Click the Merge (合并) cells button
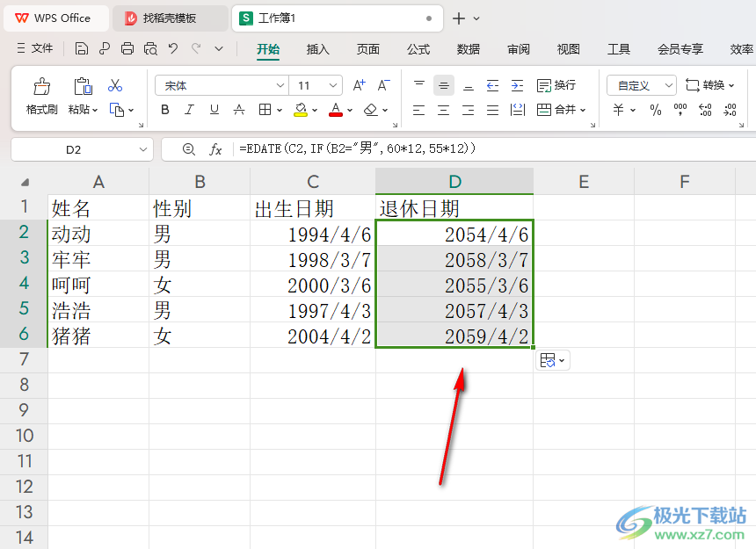Image resolution: width=756 pixels, height=549 pixels. [x=561, y=111]
